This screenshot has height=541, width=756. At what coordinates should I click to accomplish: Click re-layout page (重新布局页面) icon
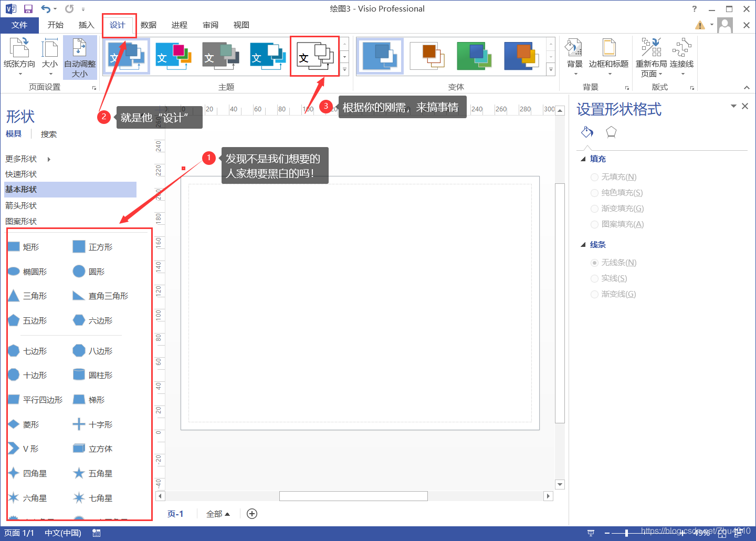pos(651,57)
